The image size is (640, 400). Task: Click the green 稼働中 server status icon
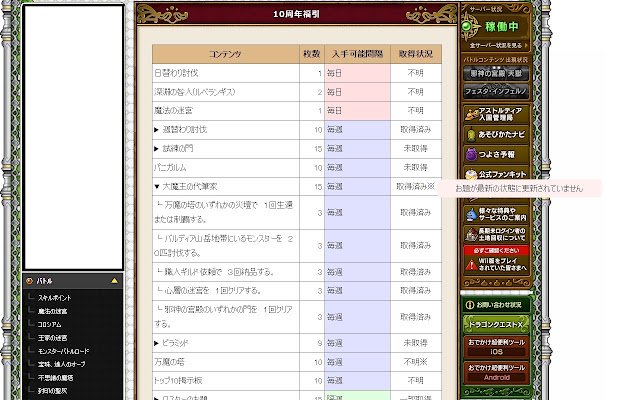point(467,27)
